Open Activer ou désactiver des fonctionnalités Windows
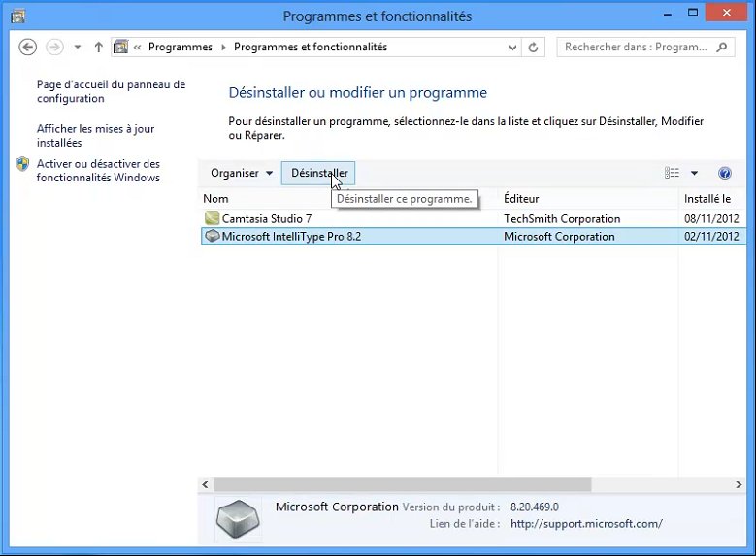 [x=98, y=170]
